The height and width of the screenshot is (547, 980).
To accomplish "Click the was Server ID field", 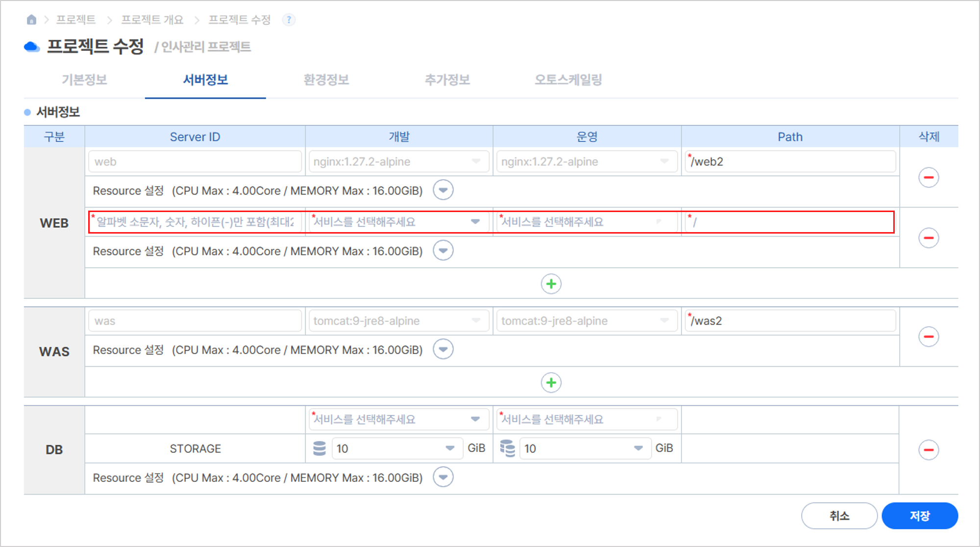I will [x=195, y=321].
